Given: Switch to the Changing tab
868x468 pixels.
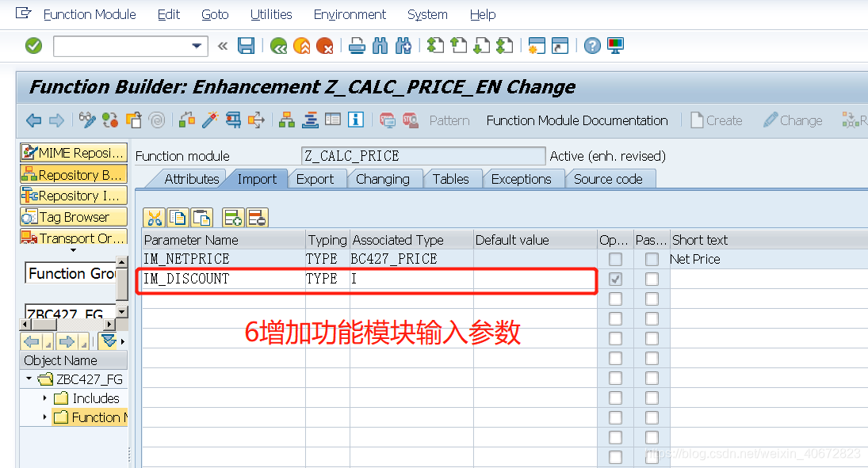Looking at the screenshot, I should pos(383,179).
